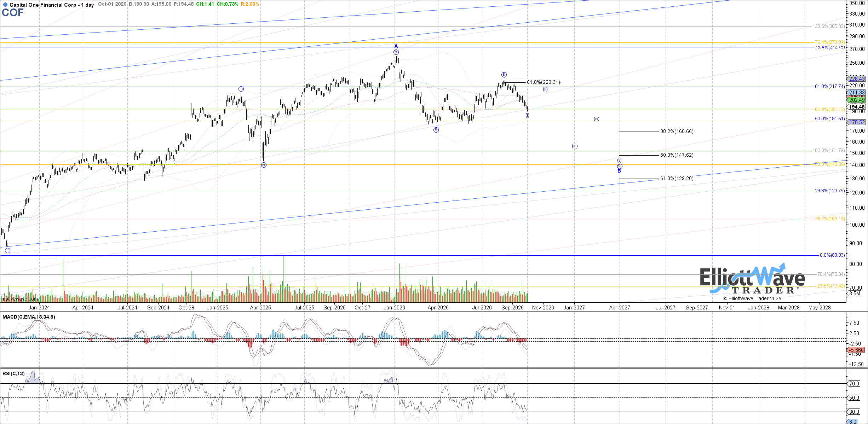This screenshot has width=868, height=424.
Task: Select the wave A label at the peak
Action: coord(396,46)
